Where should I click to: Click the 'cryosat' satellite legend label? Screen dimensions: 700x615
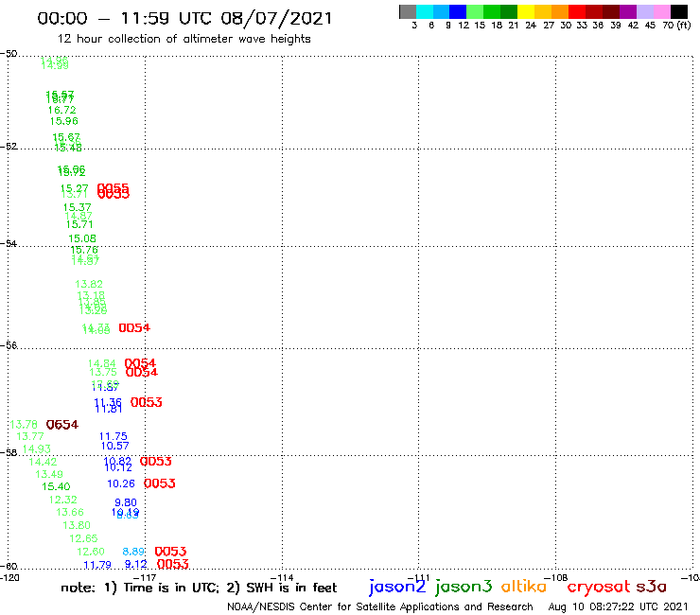599,587
